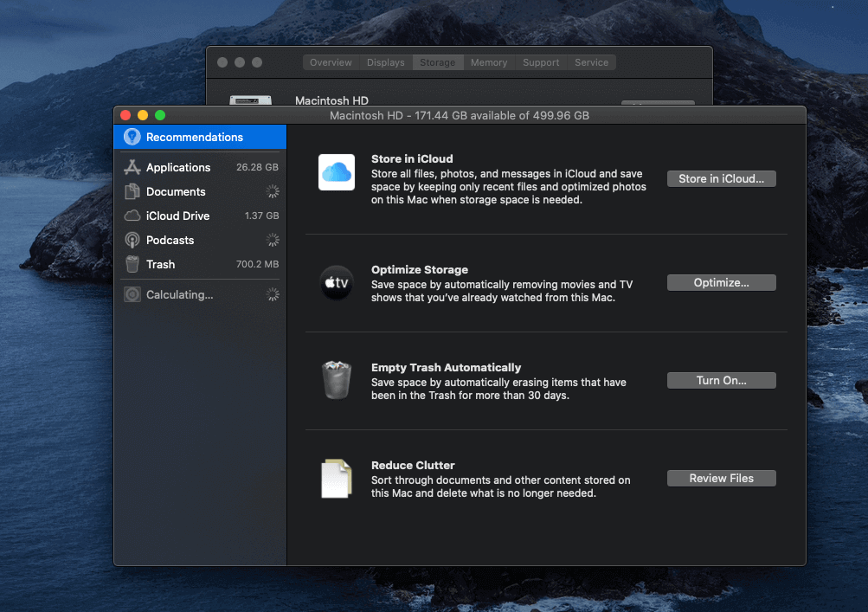Switch to the Service tab in About window
868x612 pixels.
[x=591, y=62]
